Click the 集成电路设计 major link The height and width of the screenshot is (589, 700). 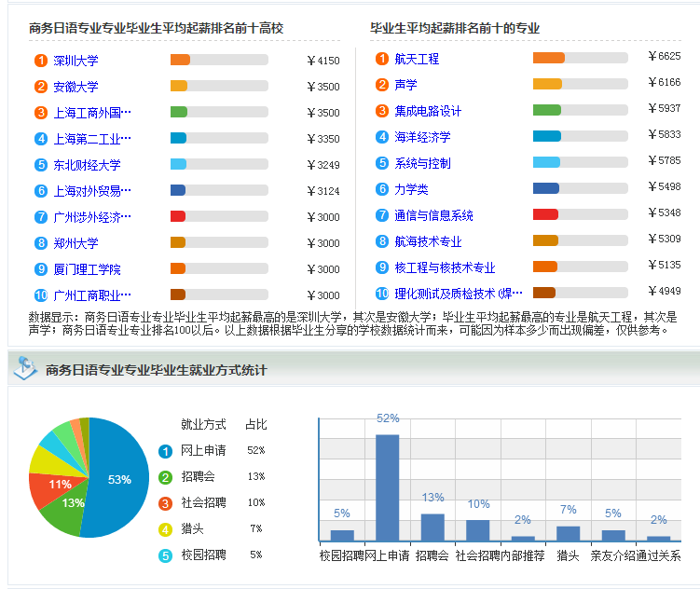[x=428, y=111]
